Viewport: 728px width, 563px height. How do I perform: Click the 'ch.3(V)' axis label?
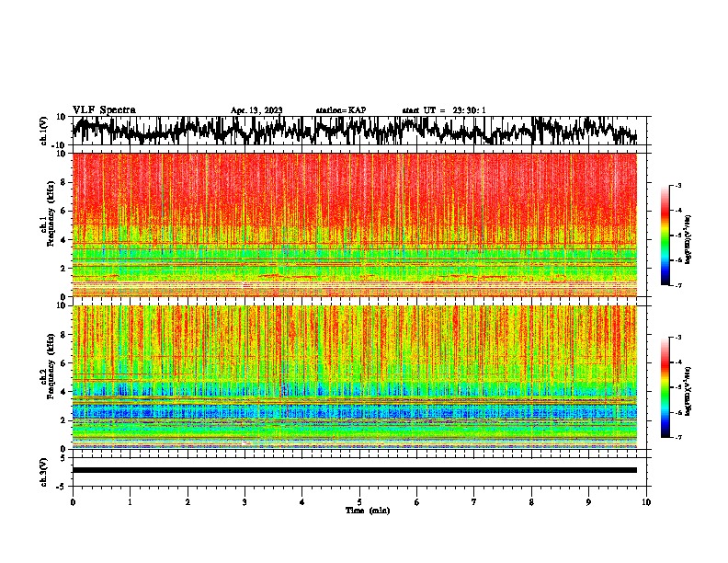tap(44, 472)
